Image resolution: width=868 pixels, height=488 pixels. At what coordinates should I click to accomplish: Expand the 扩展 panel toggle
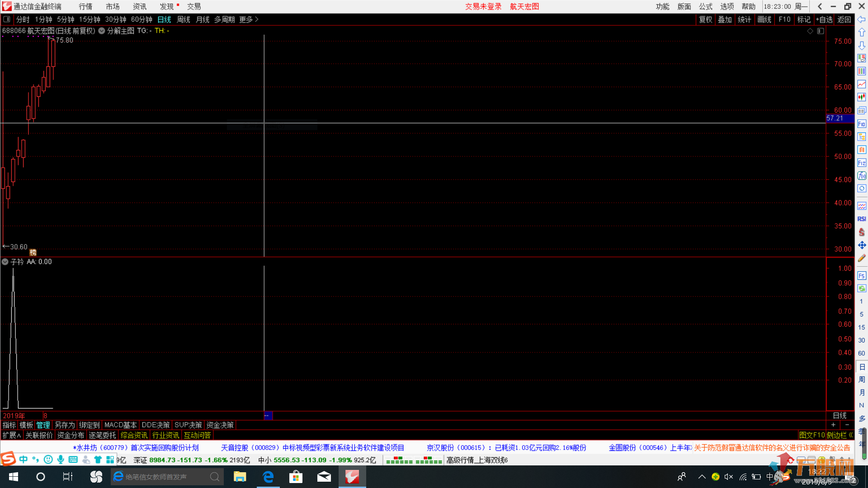12,435
